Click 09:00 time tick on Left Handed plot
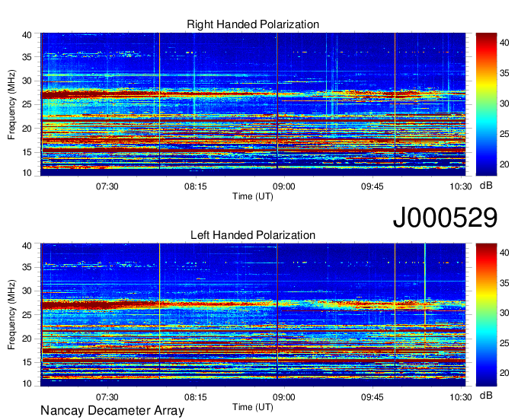Screen dimensions: 518x420 click(x=284, y=397)
